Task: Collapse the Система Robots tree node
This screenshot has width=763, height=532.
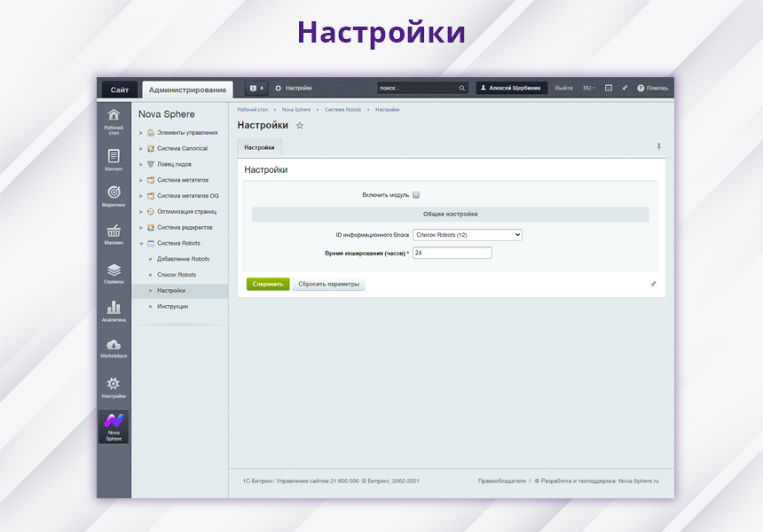Action: (141, 243)
